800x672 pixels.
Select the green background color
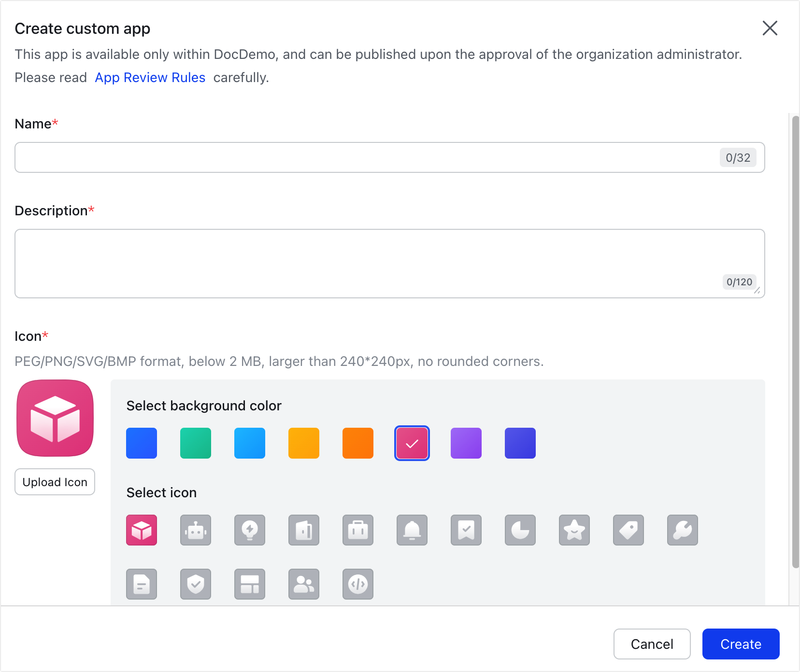(196, 443)
